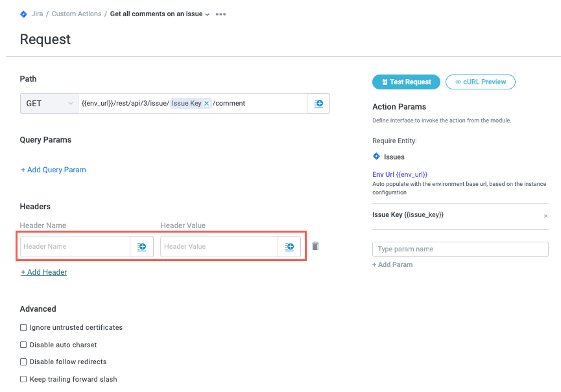Enable Ignore untrusted certificates checkbox
Image resolution: width=561 pixels, height=392 pixels.
click(24, 328)
